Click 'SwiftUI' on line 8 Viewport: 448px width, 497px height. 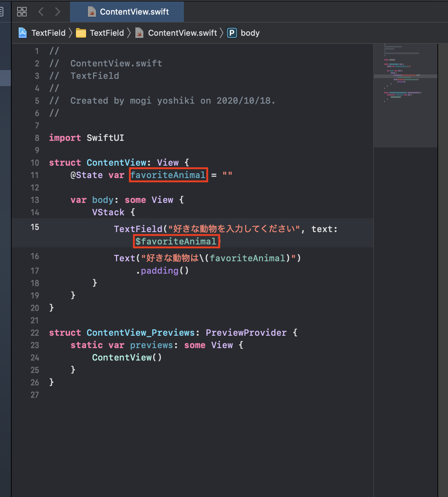105,138
